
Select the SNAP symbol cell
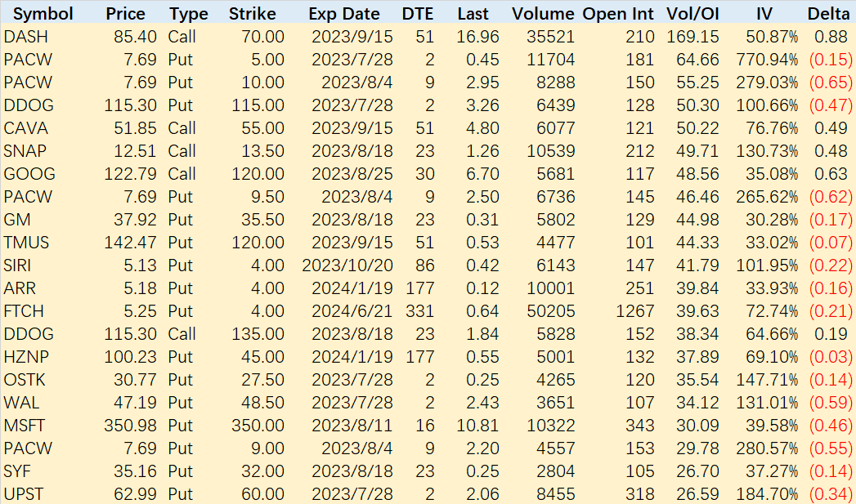[25, 151]
